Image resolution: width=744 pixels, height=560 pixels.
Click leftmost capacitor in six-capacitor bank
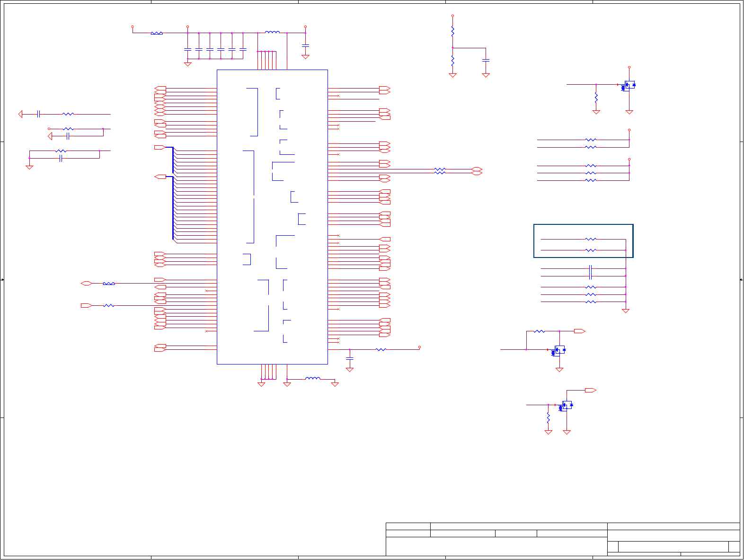pos(187,49)
